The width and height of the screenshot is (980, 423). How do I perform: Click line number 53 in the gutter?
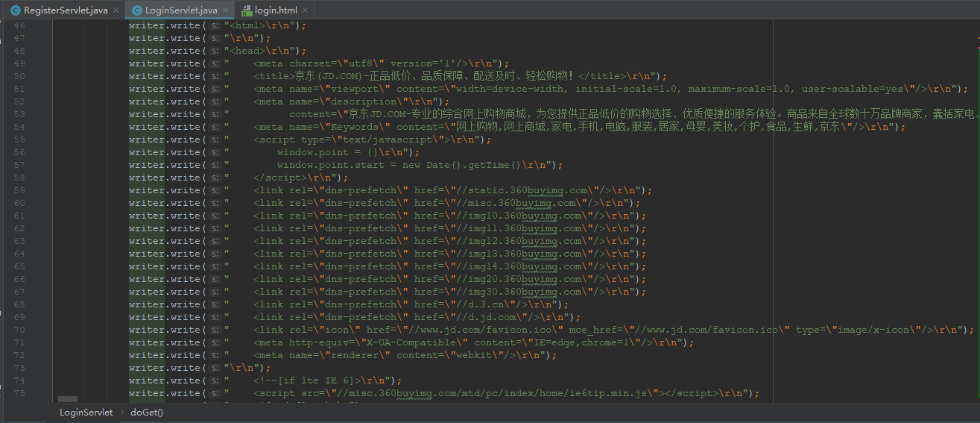tap(19, 114)
